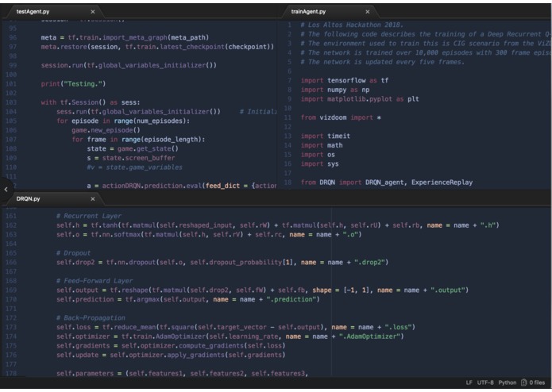
Task: Close the testAgent.py tab
Action: [x=93, y=12]
